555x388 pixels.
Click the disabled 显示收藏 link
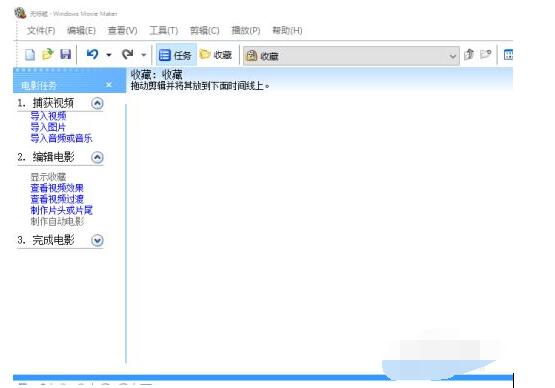[48, 177]
